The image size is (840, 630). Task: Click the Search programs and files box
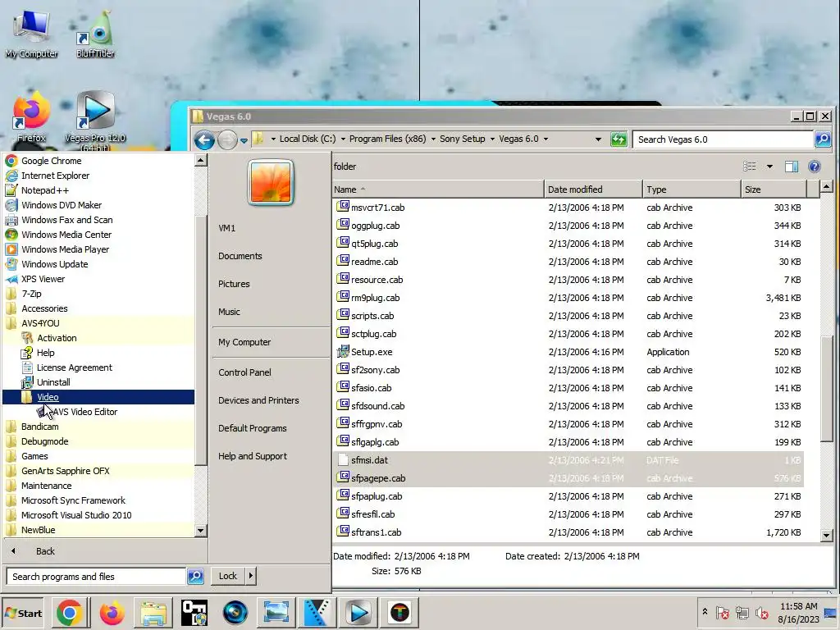click(97, 577)
